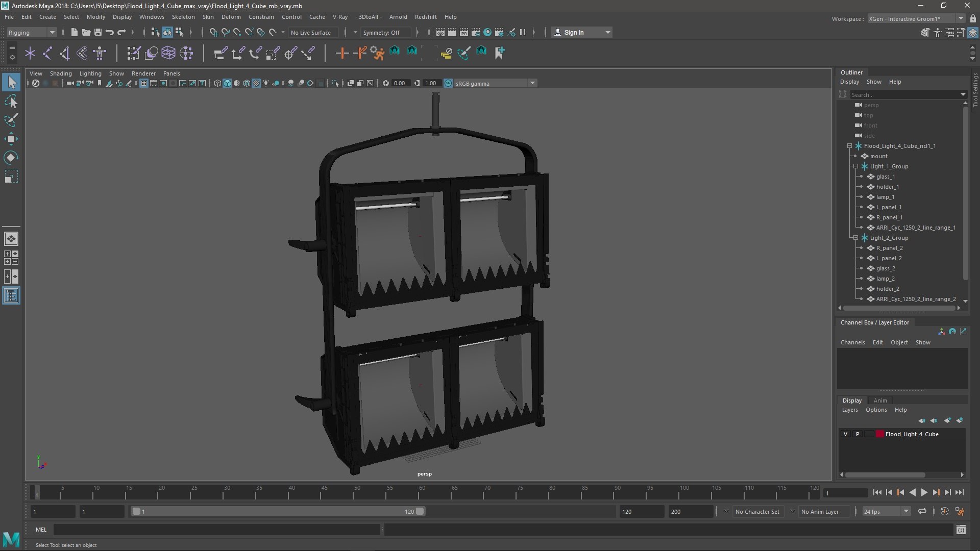Click the Save Scene icon
This screenshot has height=551, width=980.
click(97, 32)
